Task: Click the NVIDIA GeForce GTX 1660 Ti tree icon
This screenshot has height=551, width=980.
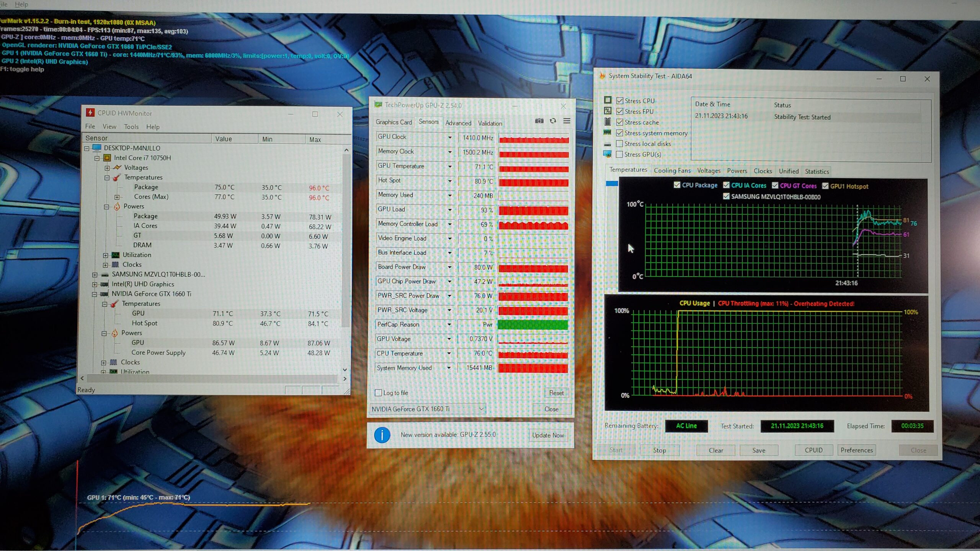Action: point(104,294)
